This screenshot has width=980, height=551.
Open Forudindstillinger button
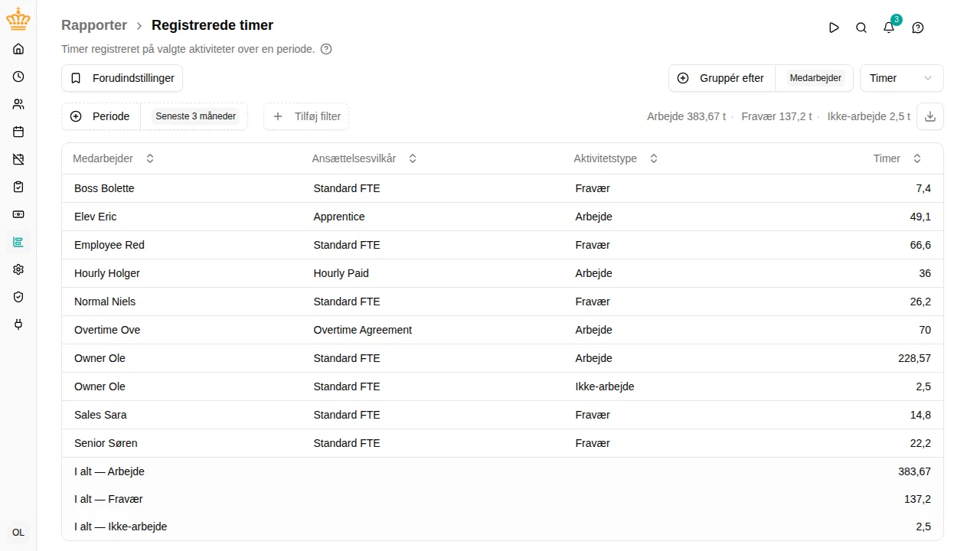[x=122, y=78]
